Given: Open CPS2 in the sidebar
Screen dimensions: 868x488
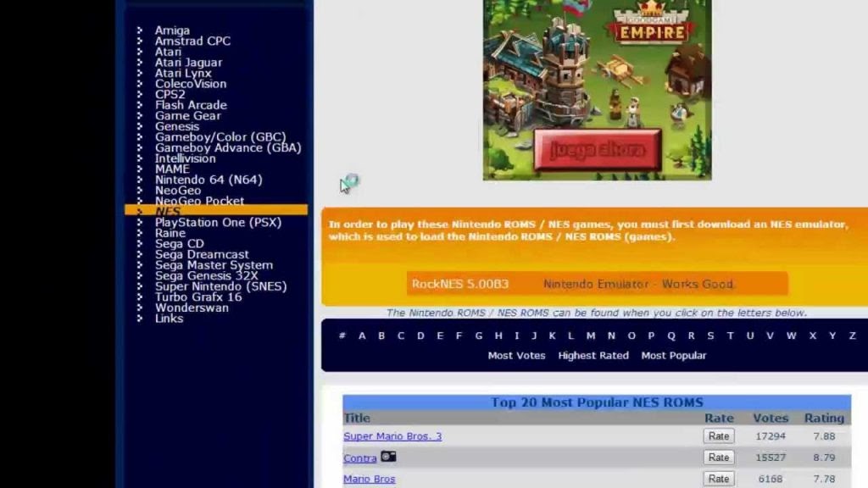Looking at the screenshot, I should click(x=170, y=95).
